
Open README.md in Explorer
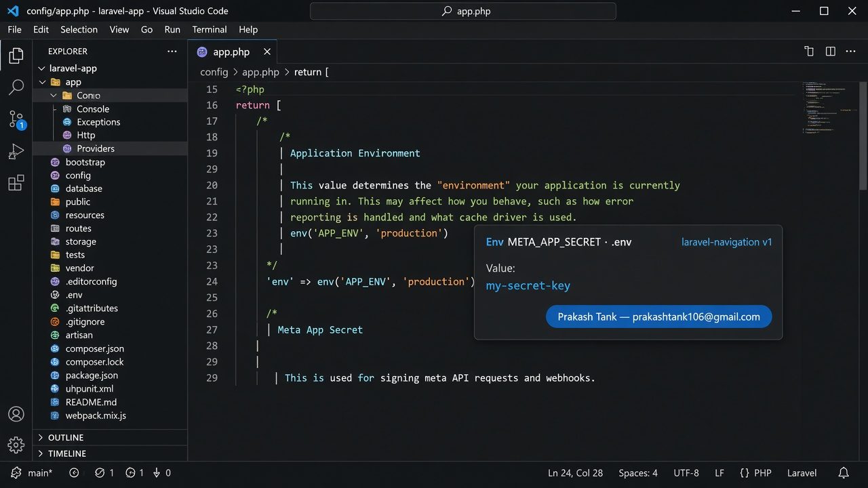[x=91, y=402]
